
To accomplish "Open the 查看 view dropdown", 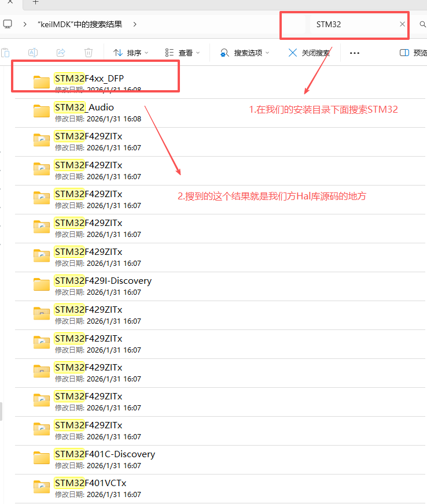I will 182,53.
